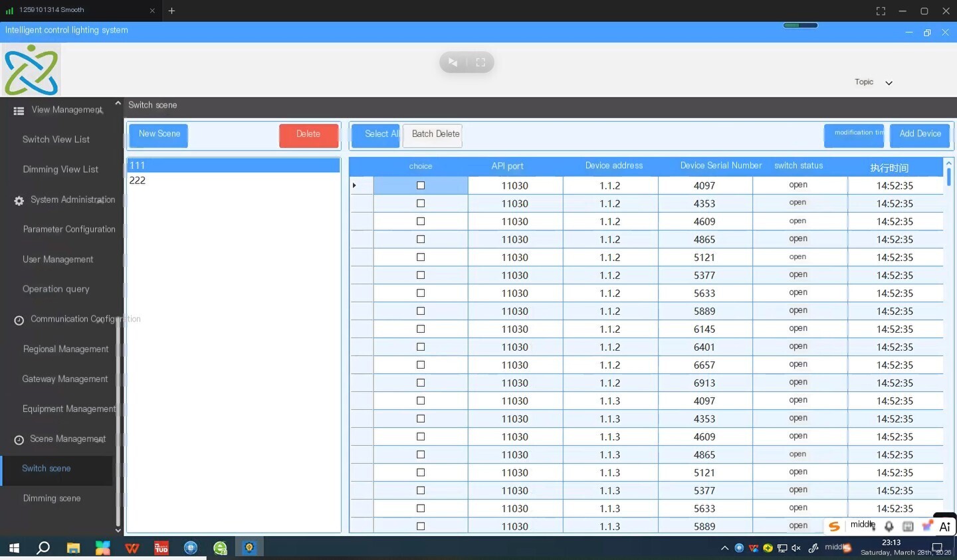Open the Topic dropdown arrow
Screen dimensions: 957x560
(x=889, y=83)
